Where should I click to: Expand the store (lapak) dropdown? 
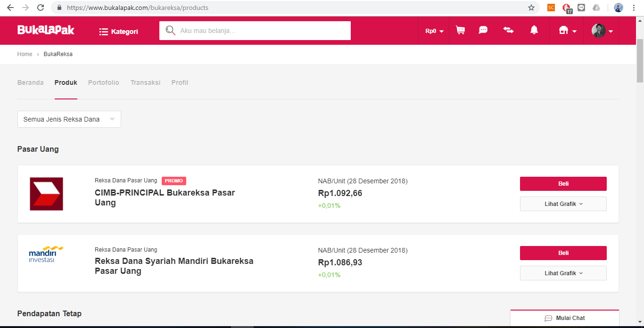click(x=568, y=31)
